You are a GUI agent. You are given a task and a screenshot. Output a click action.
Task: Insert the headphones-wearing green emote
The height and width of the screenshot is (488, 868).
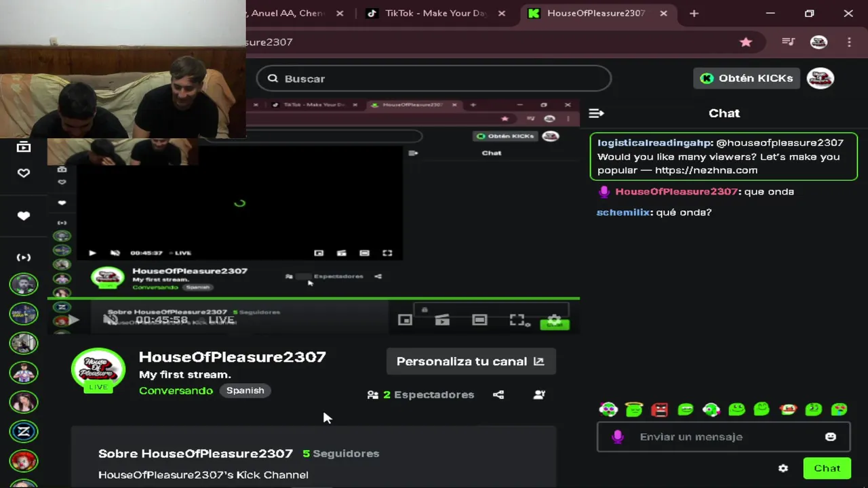tap(711, 409)
